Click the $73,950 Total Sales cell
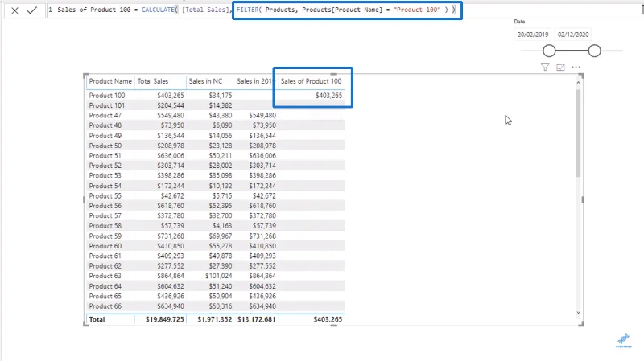Screen dimensions: 644x361 172,125
